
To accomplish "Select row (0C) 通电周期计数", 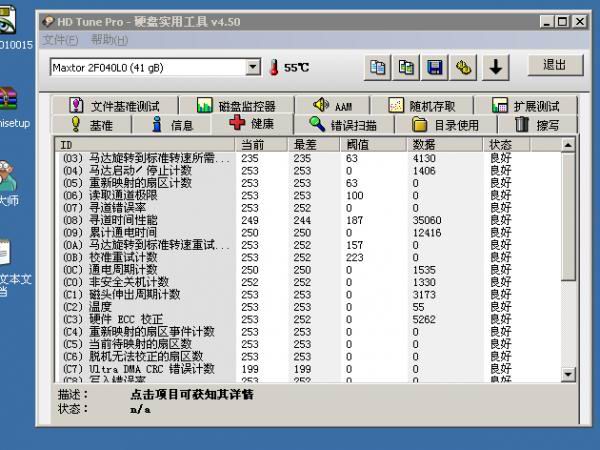I will coord(308,270).
